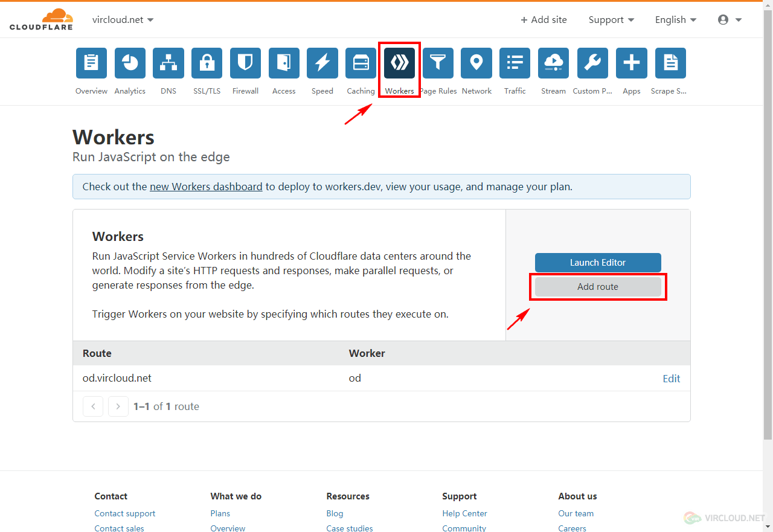The height and width of the screenshot is (532, 773).
Task: Open the SSL/TLS padlock icon
Action: 207,63
